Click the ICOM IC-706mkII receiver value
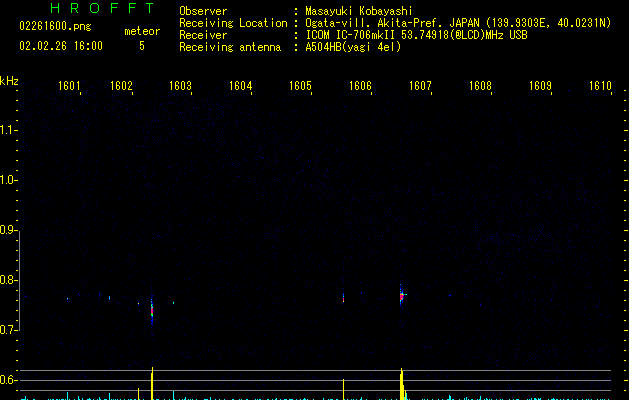Image resolution: width=629 pixels, height=400 pixels. pyautogui.click(x=416, y=35)
